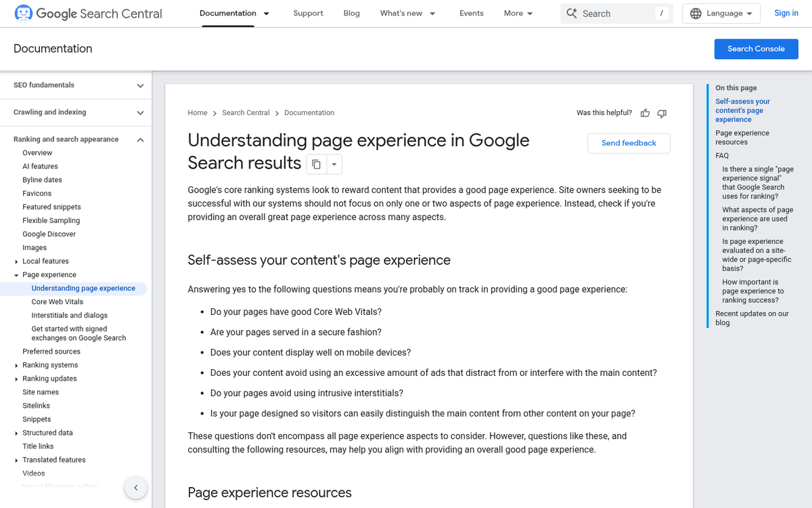Image resolution: width=812 pixels, height=508 pixels.
Task: Open the Events tab
Action: [x=471, y=14]
